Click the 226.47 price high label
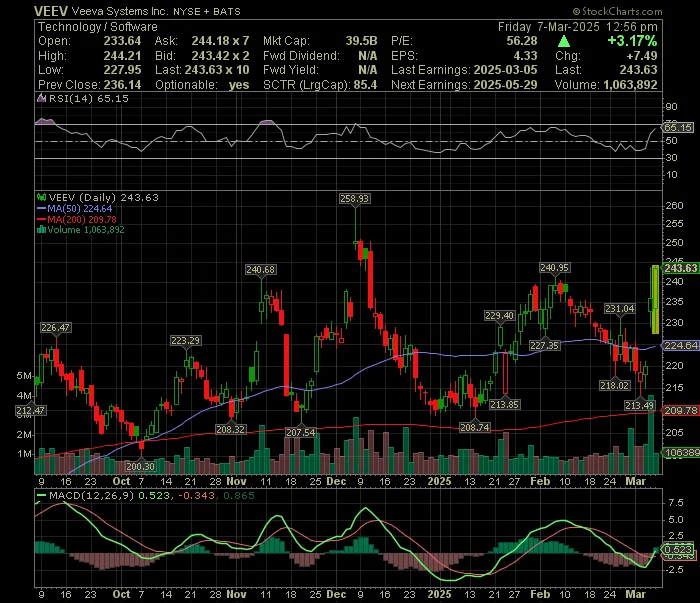 55,328
